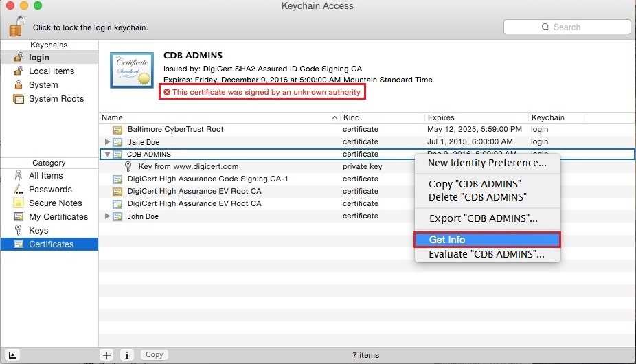The image size is (636, 364).
Task: Select the Keys category in sidebar
Action: 38,231
